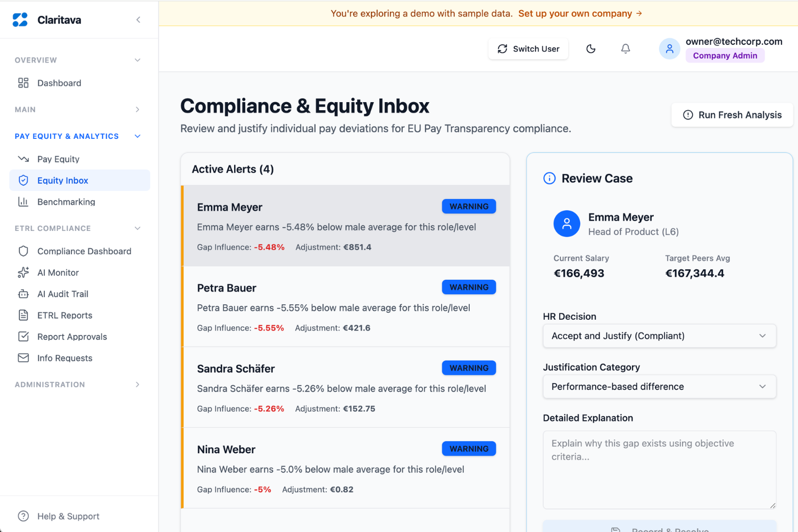Open the Justification Category dropdown
Image resolution: width=798 pixels, height=532 pixels.
click(x=659, y=387)
